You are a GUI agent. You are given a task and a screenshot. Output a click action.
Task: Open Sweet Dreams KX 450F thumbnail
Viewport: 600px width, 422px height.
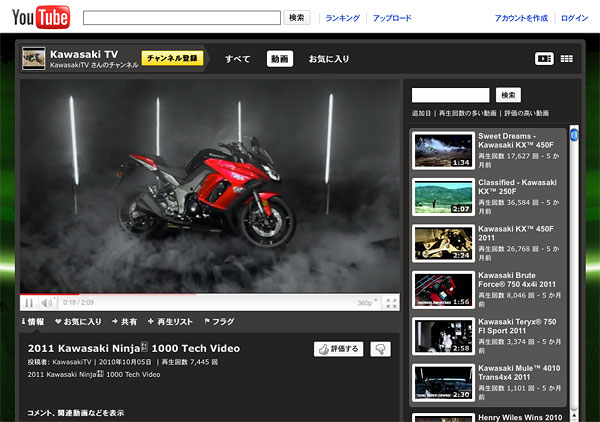(443, 150)
